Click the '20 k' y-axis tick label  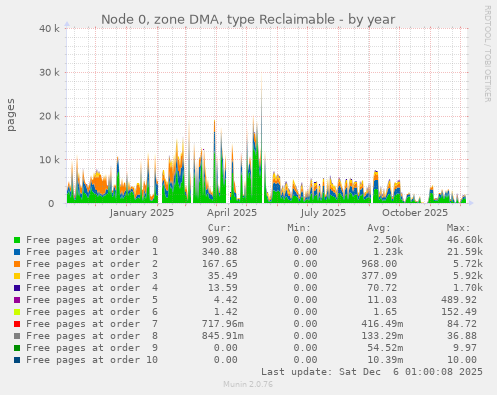49,116
